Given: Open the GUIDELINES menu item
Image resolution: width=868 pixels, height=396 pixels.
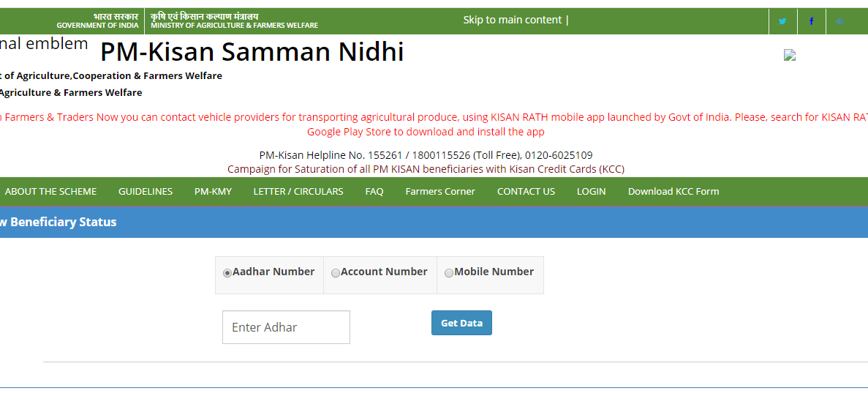Looking at the screenshot, I should click(x=146, y=192).
